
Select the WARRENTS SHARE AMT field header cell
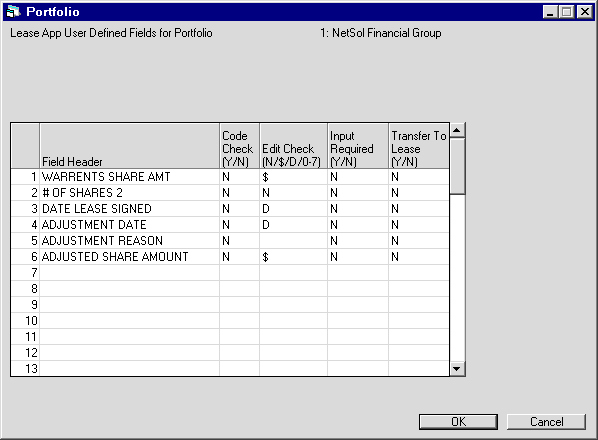[130, 177]
